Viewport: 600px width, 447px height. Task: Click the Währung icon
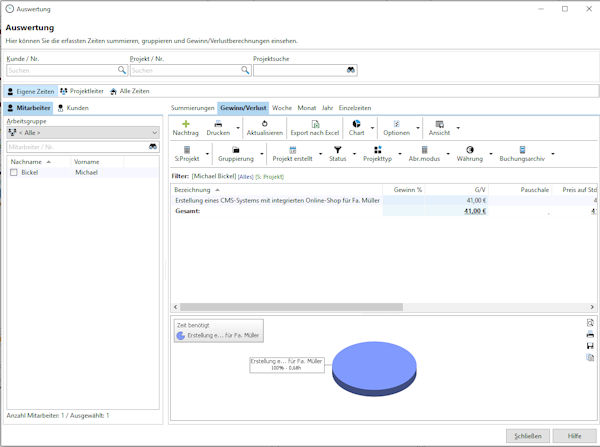(x=470, y=150)
